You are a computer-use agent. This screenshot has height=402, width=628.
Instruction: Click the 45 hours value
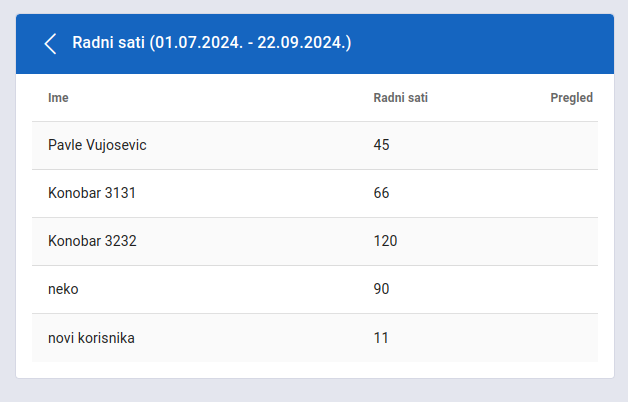[x=381, y=145]
